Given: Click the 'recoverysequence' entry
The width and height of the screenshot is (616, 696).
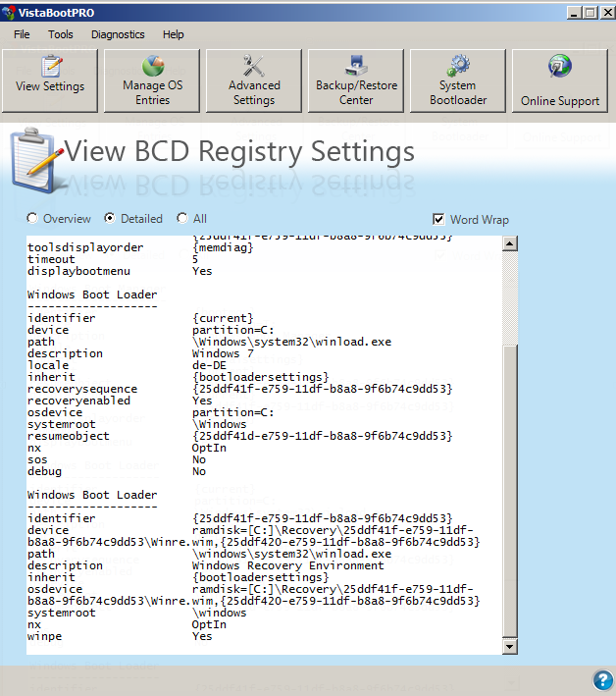Looking at the screenshot, I should [x=82, y=390].
